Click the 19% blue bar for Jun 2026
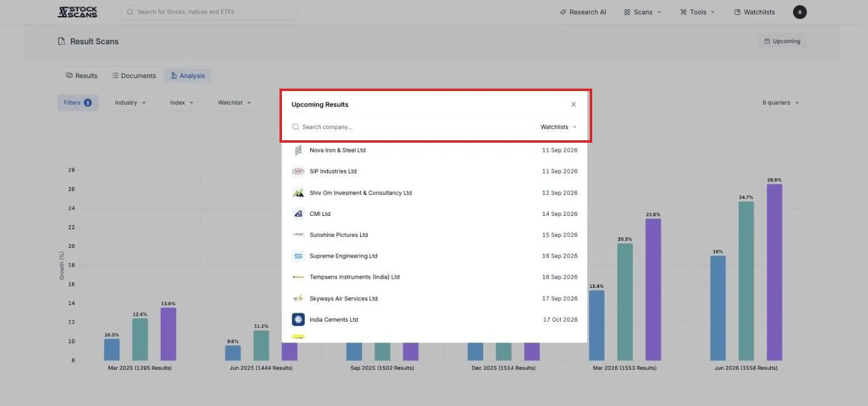Image resolution: width=868 pixels, height=406 pixels. pyautogui.click(x=718, y=308)
